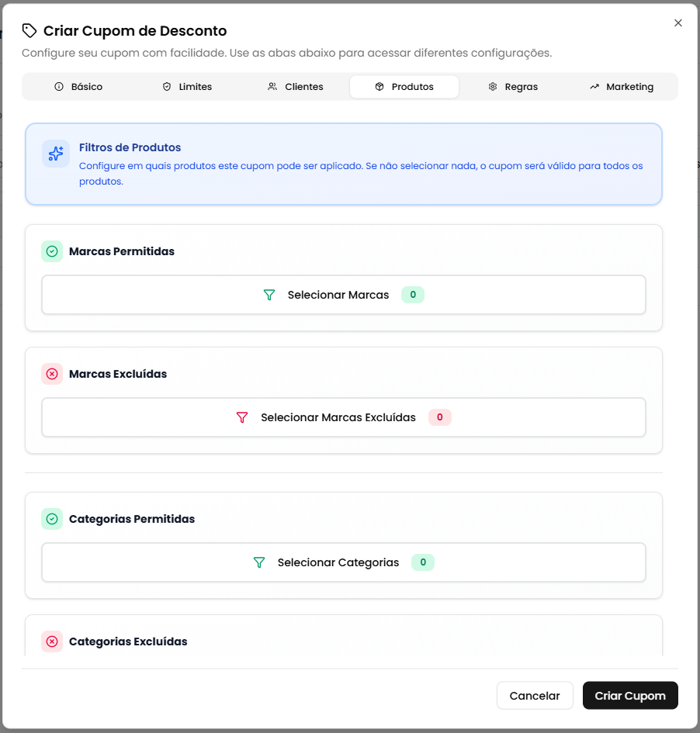Screen dimensions: 700x733
Task: Click the green filter icon in Selecionar Marcas
Action: click(x=269, y=295)
